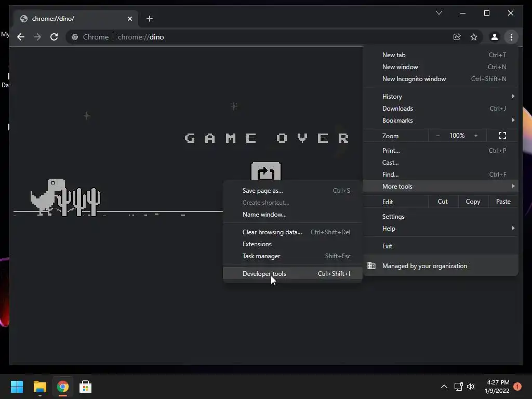Open Clear browsing data...
Viewport: 532px width, 399px height.
pyautogui.click(x=293, y=232)
